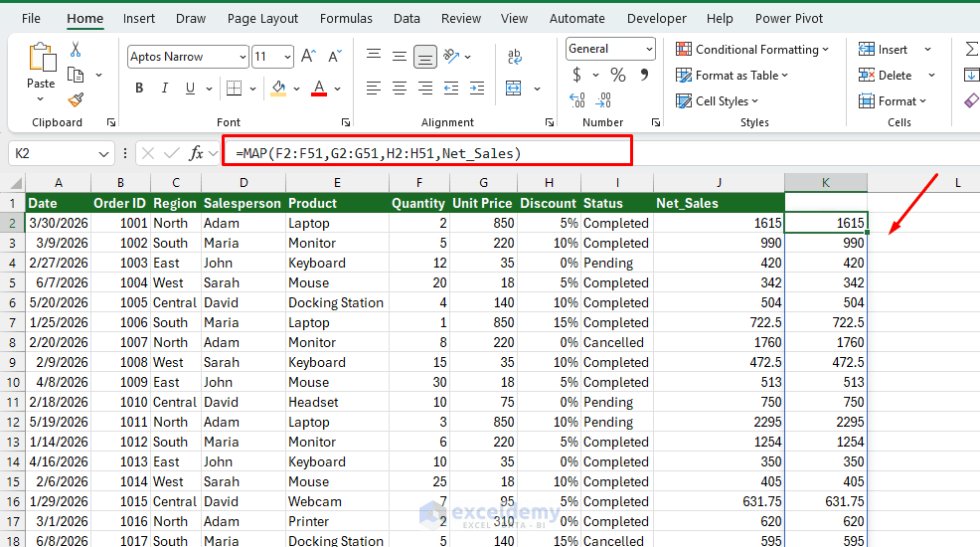Image resolution: width=980 pixels, height=547 pixels.
Task: Open font color dropdown arrow
Action: coord(338,89)
